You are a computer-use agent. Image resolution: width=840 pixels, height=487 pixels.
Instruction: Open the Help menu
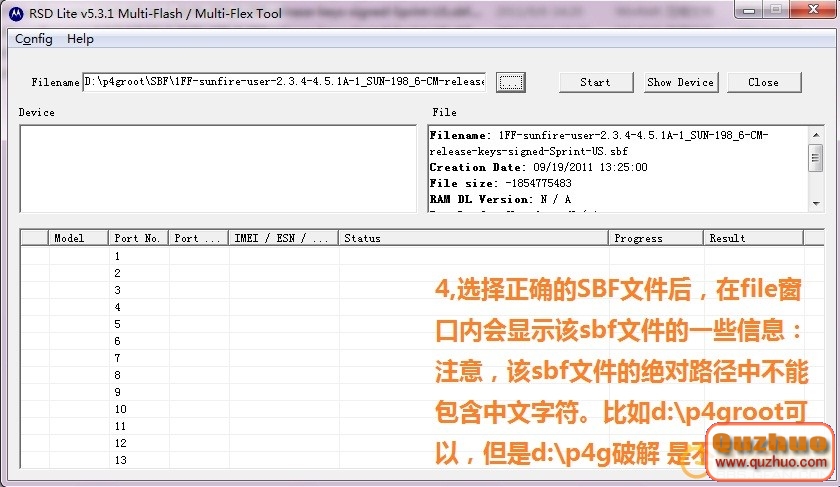click(80, 39)
